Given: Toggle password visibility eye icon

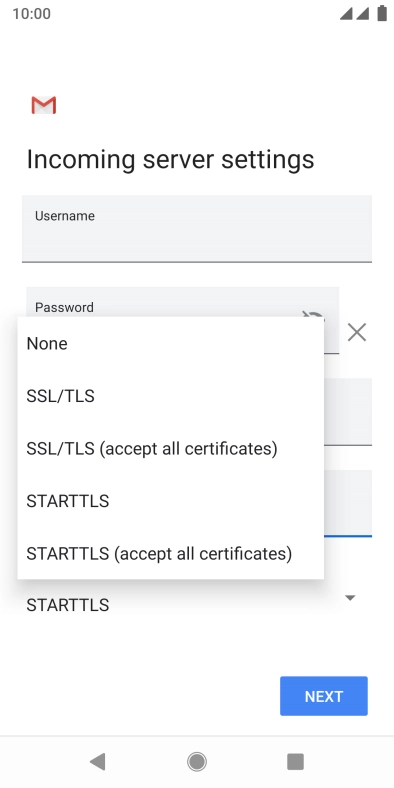Looking at the screenshot, I should tap(313, 315).
